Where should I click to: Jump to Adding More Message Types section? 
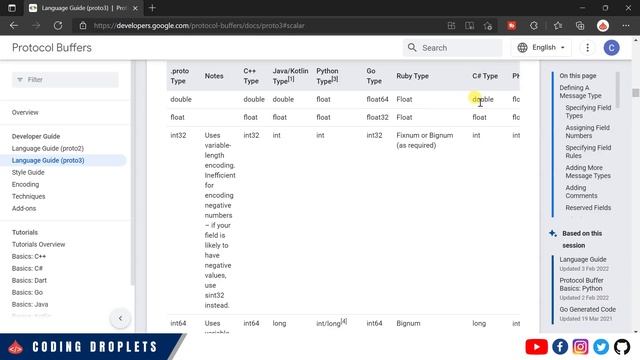588,171
